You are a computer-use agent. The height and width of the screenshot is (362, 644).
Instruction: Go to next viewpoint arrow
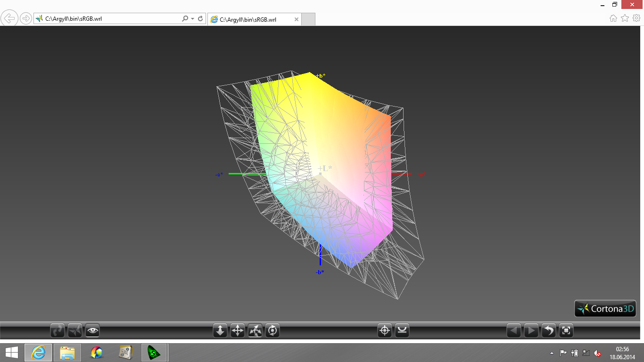coord(531,331)
